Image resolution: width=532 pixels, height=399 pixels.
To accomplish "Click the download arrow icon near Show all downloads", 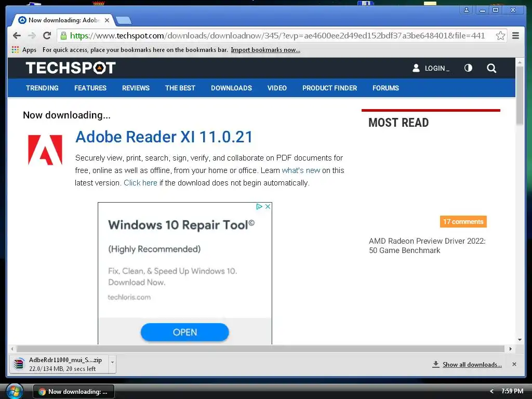I will coord(436,364).
